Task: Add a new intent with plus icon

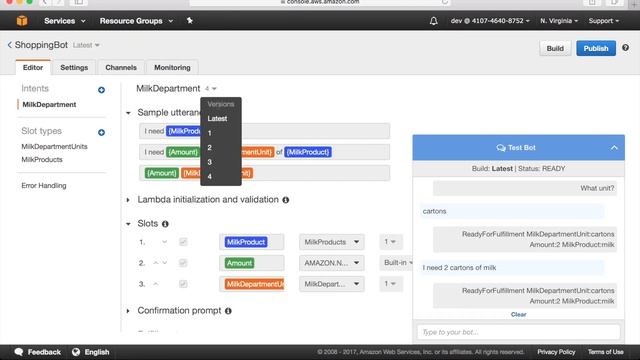Action: point(101,90)
